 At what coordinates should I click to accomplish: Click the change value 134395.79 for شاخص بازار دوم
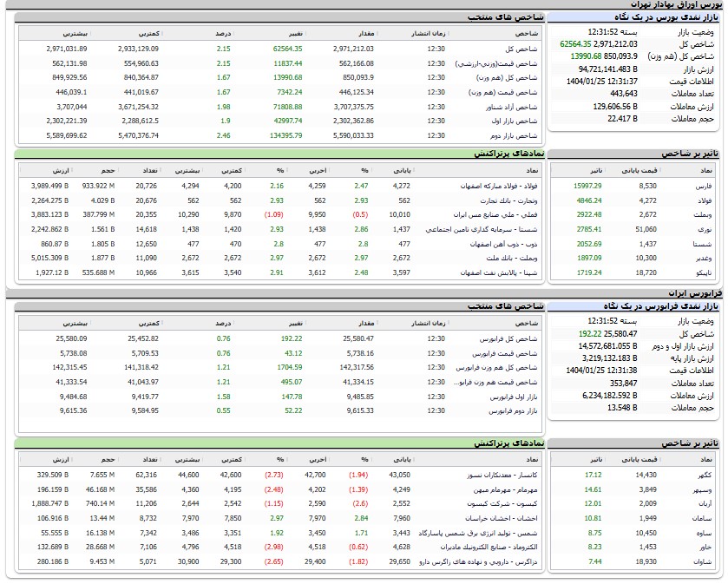point(286,136)
